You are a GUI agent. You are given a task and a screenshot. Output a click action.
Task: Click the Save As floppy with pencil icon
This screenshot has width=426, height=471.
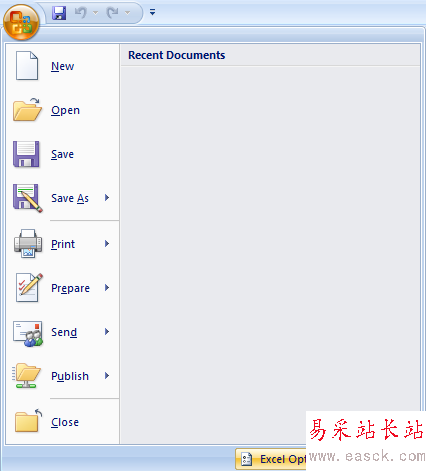pyautogui.click(x=28, y=198)
